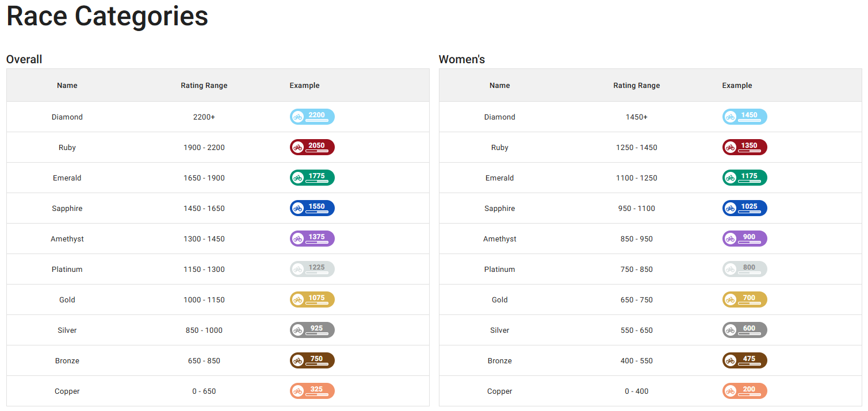The image size is (868, 411).
Task: Click the Women's Copper 200 badge
Action: 744,391
